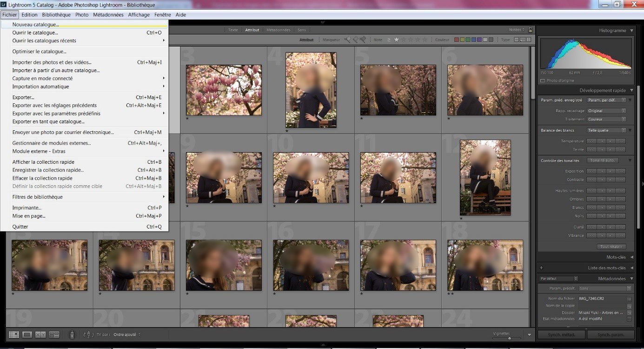Screen dimensions: 644x349
Task: Open Param. par déf. preset dropdown
Action: pos(606,100)
